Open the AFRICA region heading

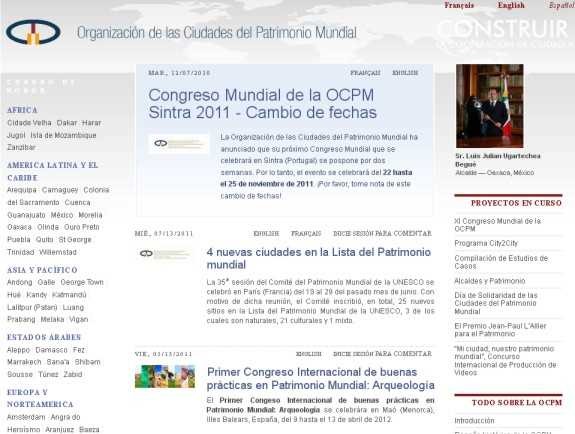pyautogui.click(x=22, y=110)
